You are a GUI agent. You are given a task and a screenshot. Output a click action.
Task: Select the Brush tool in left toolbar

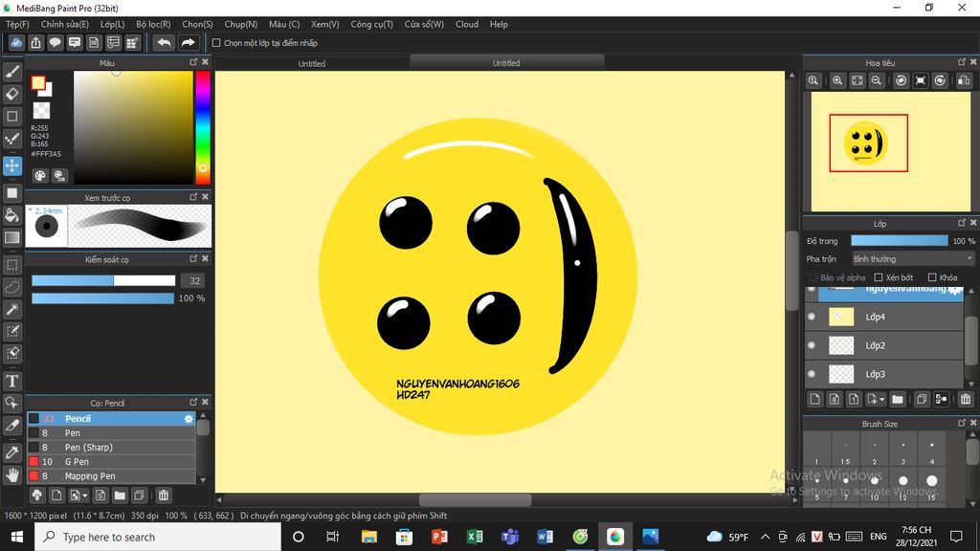pos(12,72)
